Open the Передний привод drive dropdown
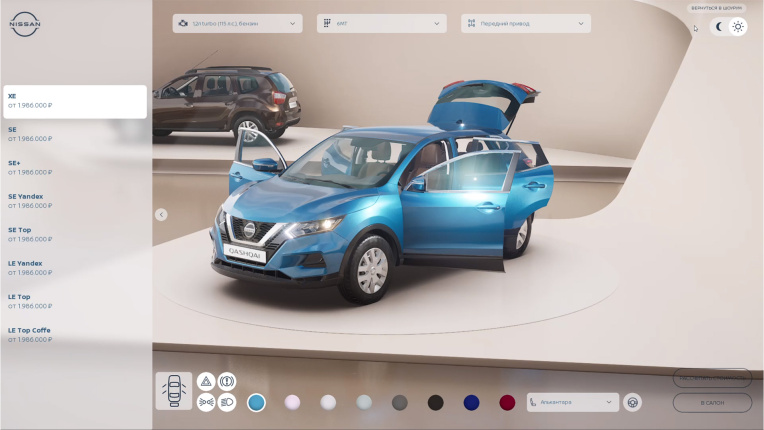Screen dimensions: 764x430 coord(526,23)
